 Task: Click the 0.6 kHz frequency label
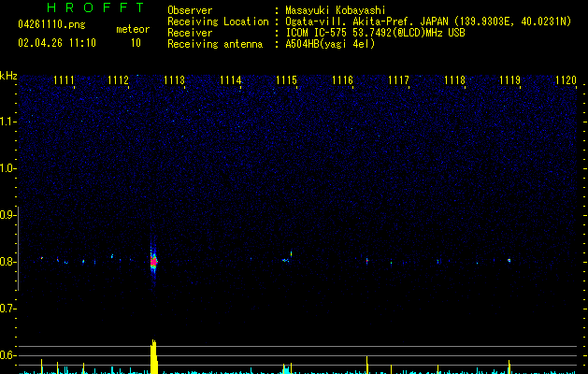pos(7,355)
